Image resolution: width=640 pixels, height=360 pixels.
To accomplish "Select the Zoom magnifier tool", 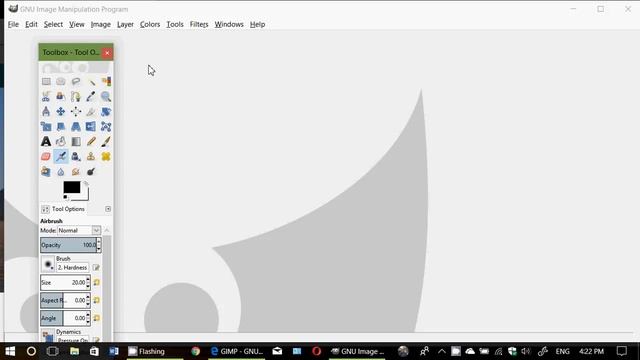I will (106, 97).
